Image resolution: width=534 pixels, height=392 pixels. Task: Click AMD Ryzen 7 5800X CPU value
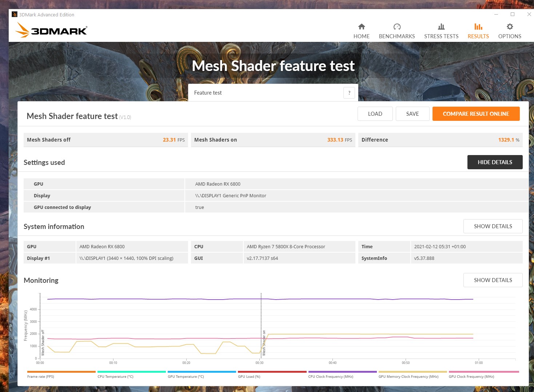point(286,246)
